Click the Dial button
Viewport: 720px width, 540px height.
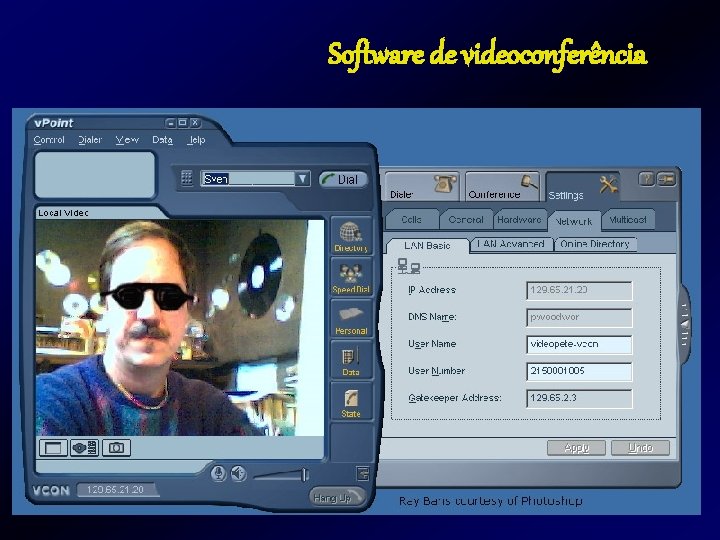click(x=343, y=180)
